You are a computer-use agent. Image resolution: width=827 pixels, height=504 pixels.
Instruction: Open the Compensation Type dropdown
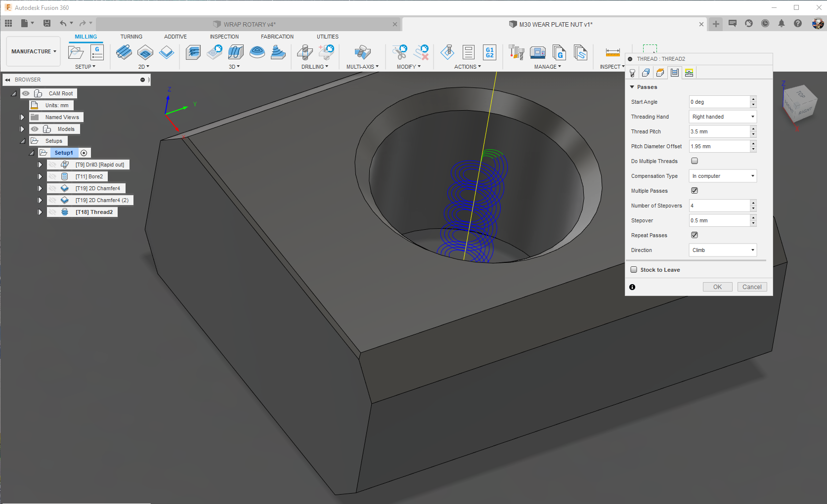(722, 176)
